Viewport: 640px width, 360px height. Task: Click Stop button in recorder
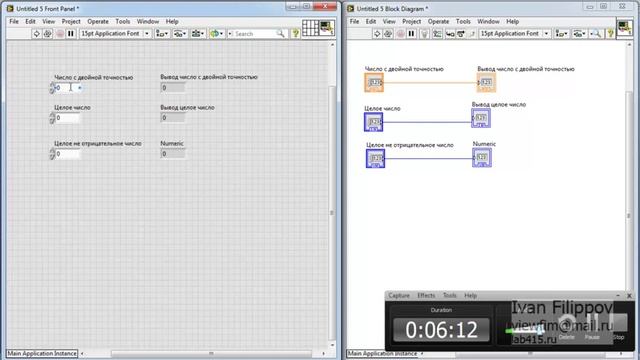tap(620, 327)
